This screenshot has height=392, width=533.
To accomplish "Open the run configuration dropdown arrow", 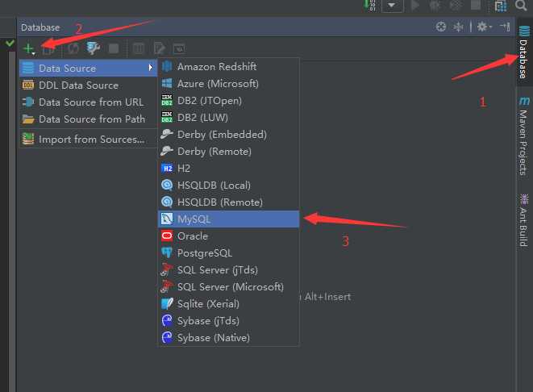I will tap(392, 5).
